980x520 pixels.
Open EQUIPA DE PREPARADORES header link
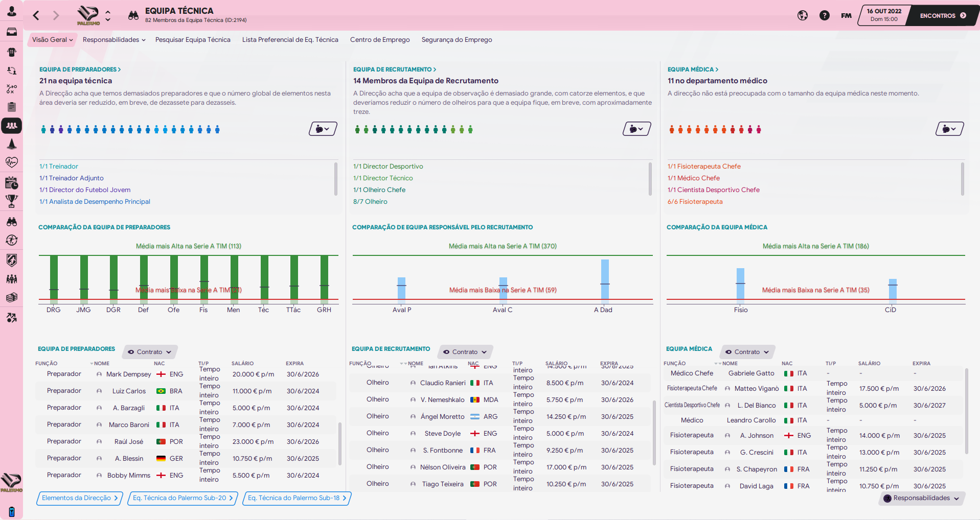coord(80,69)
